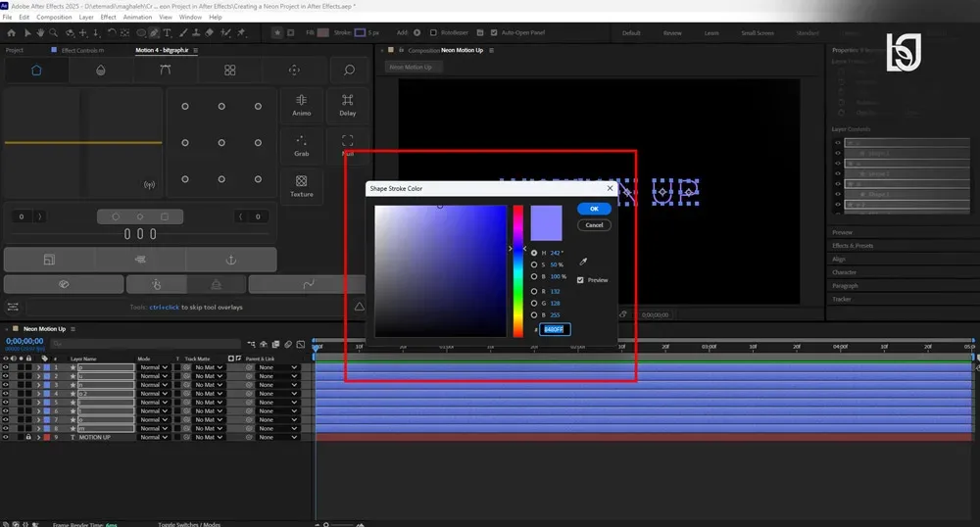Select the Puppet Pin tool

241,32
